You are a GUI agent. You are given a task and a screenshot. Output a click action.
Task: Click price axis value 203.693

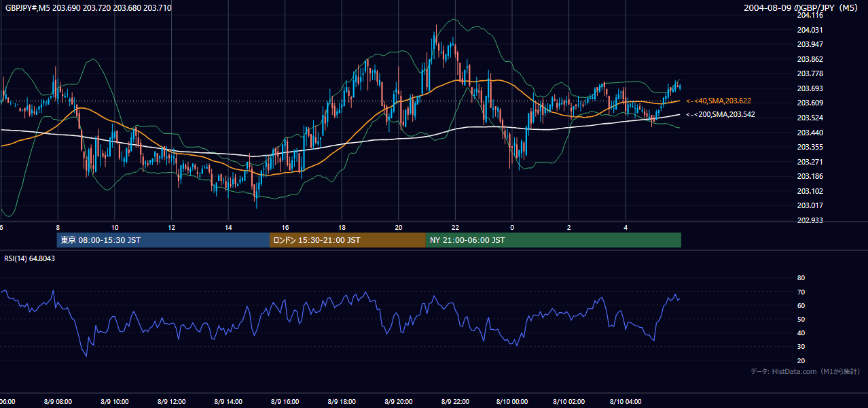[810, 88]
